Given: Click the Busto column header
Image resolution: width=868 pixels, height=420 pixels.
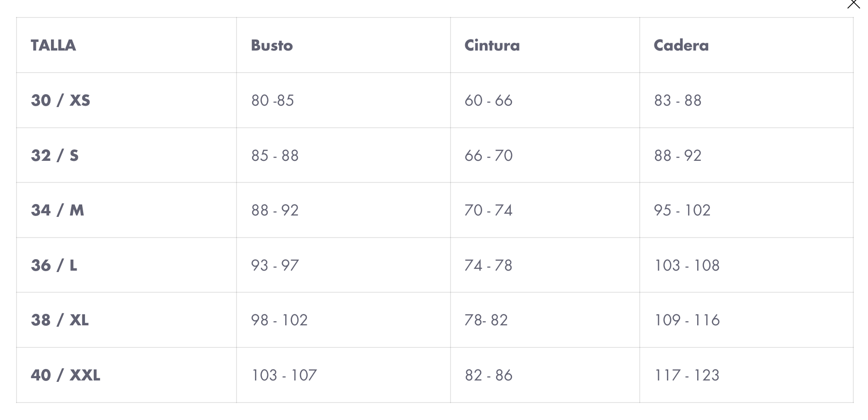Looking at the screenshot, I should point(272,45).
